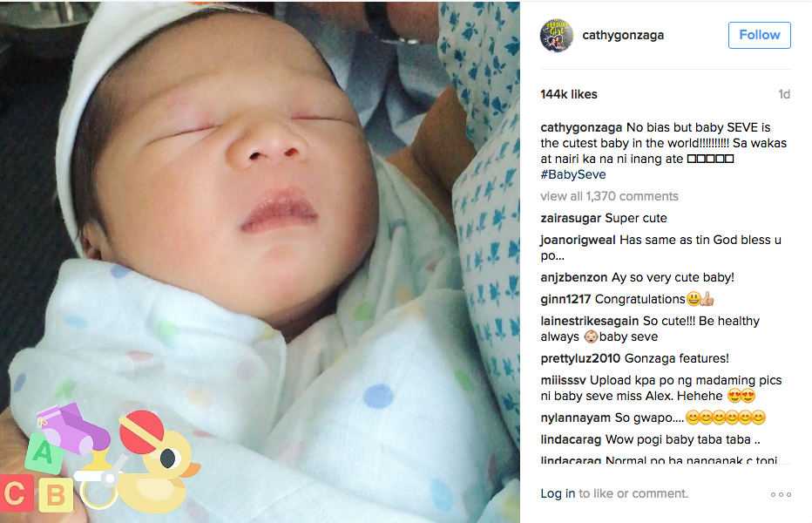The width and height of the screenshot is (812, 523).
Task: Open the three-dots more options menu
Action: point(781,494)
